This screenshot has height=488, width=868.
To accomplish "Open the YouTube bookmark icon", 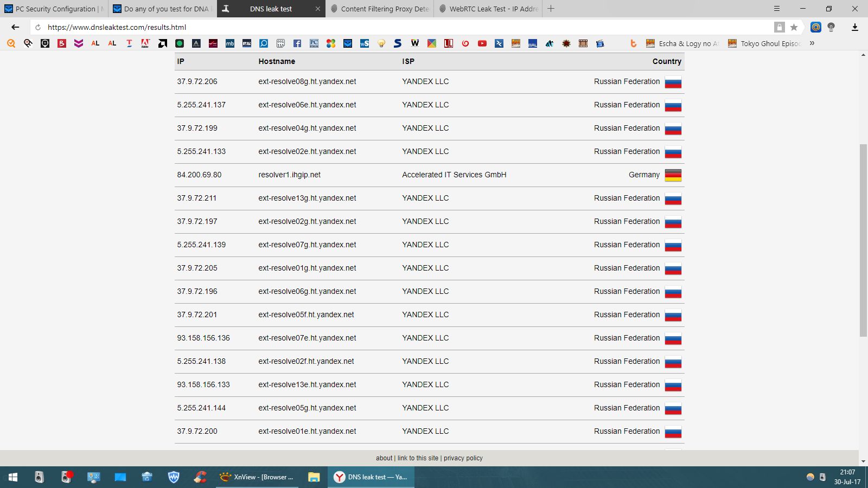I will point(482,43).
